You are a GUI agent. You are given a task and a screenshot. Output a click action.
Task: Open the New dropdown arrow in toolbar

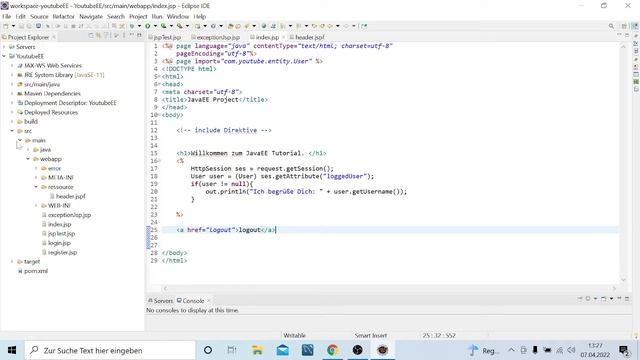click(x=13, y=26)
